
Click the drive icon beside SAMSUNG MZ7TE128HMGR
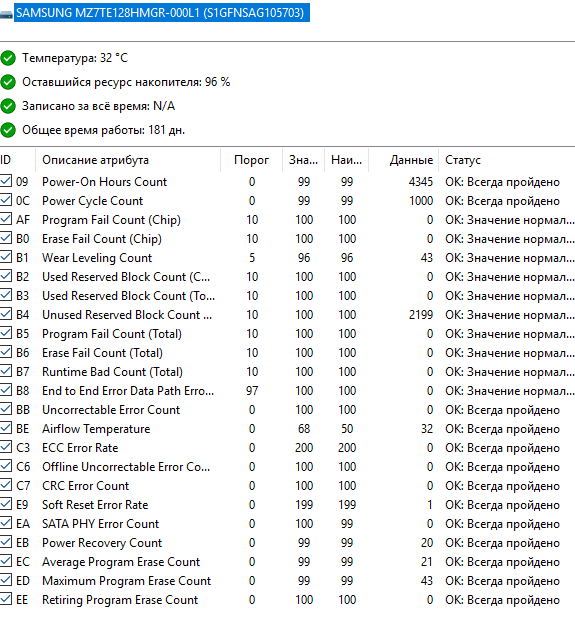[6, 15]
